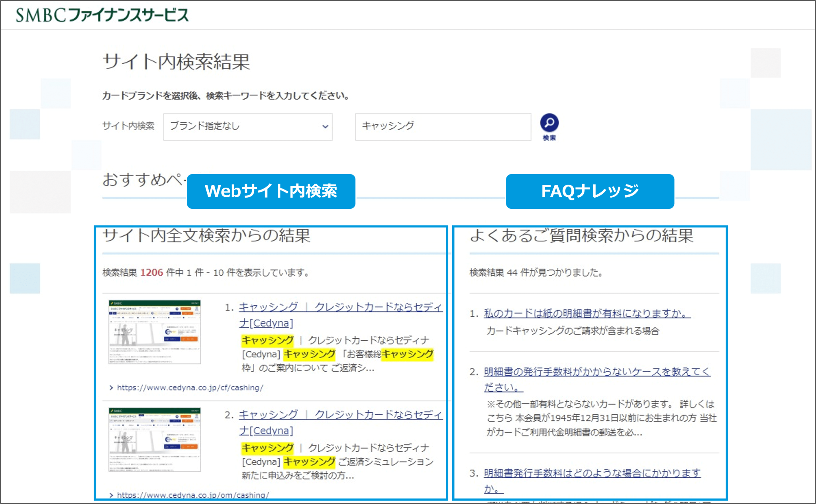Click second search result page thumbnail
Viewport: 816px width, 504px height.
coord(155,439)
